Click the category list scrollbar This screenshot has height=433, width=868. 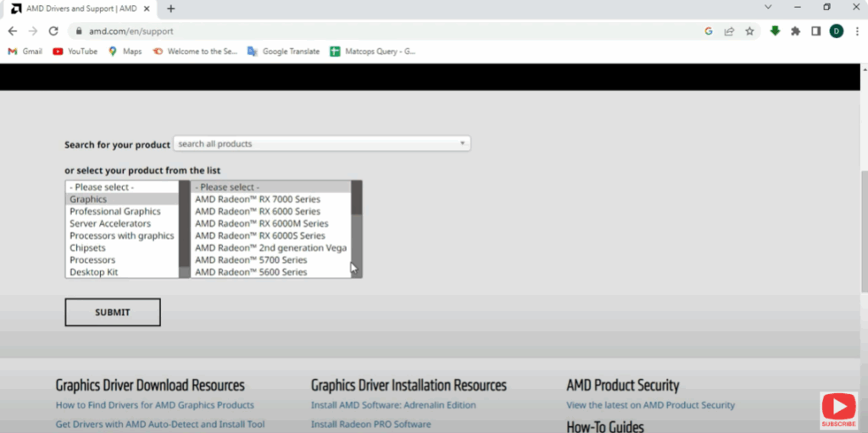coord(184,230)
